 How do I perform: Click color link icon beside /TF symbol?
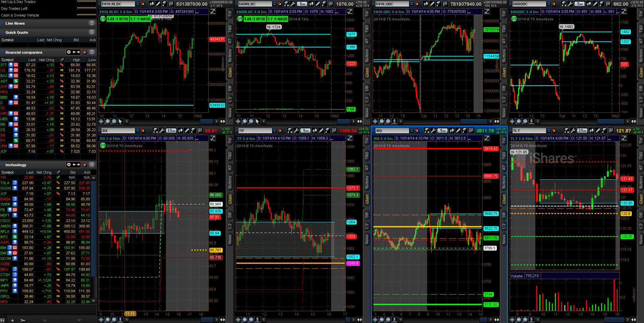point(280,131)
